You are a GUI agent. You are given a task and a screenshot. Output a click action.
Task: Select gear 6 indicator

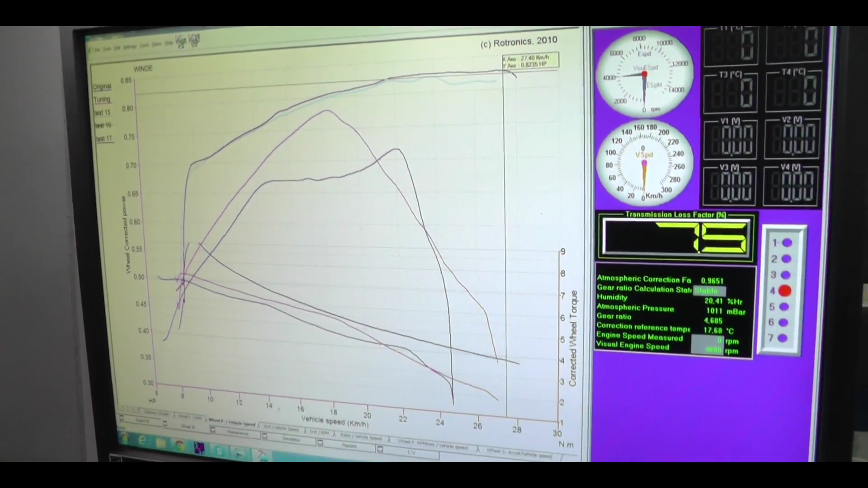pyautogui.click(x=783, y=322)
